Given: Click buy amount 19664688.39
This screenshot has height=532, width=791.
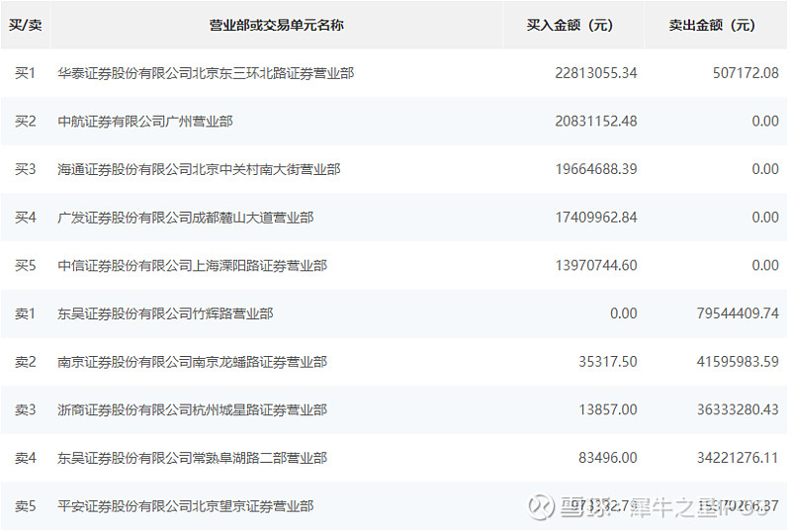Looking at the screenshot, I should pyautogui.click(x=596, y=169).
